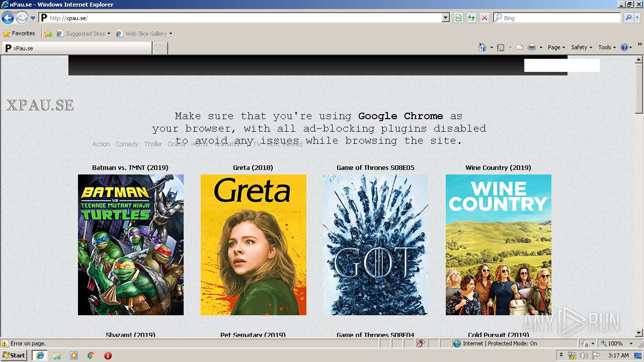This screenshot has width=644, height=362.
Task: Open the Comedy genre link
Action: [x=127, y=144]
